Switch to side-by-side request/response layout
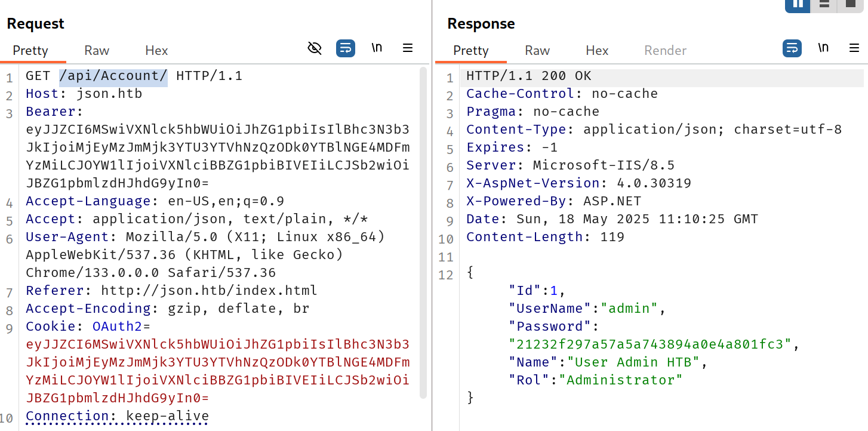868x431 pixels. 798,4
